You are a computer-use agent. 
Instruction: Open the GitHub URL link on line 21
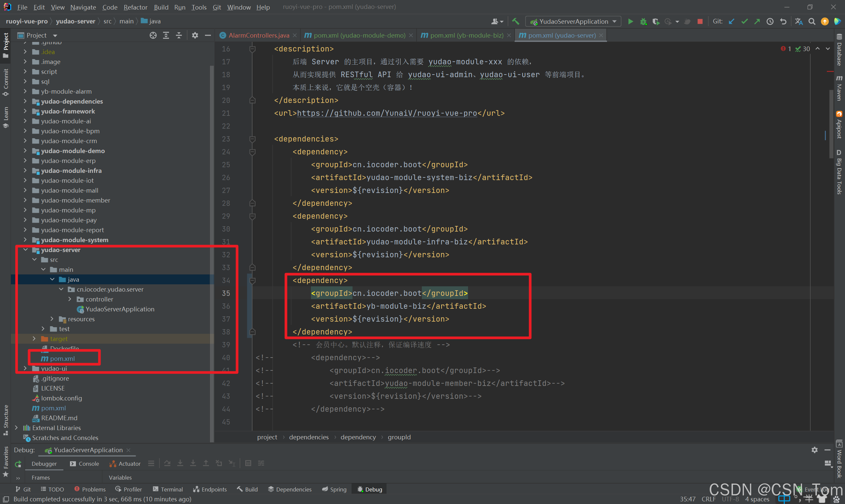point(387,113)
